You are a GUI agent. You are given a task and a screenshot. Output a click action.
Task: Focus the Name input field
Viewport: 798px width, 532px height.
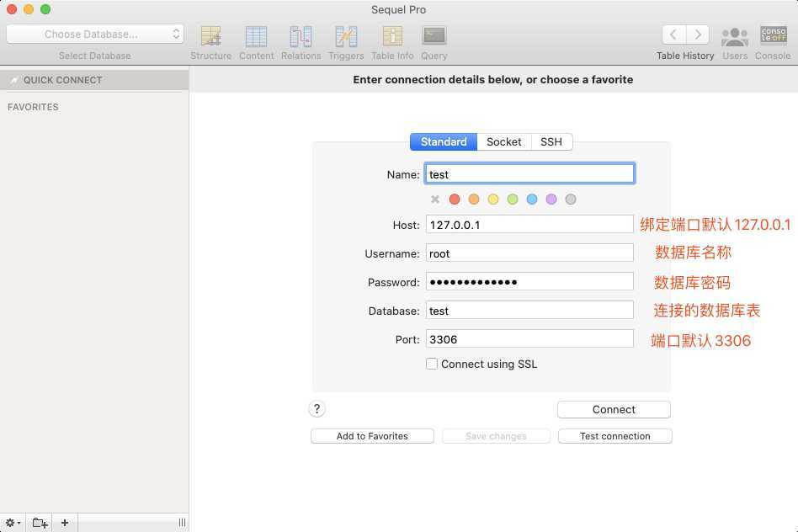point(529,173)
